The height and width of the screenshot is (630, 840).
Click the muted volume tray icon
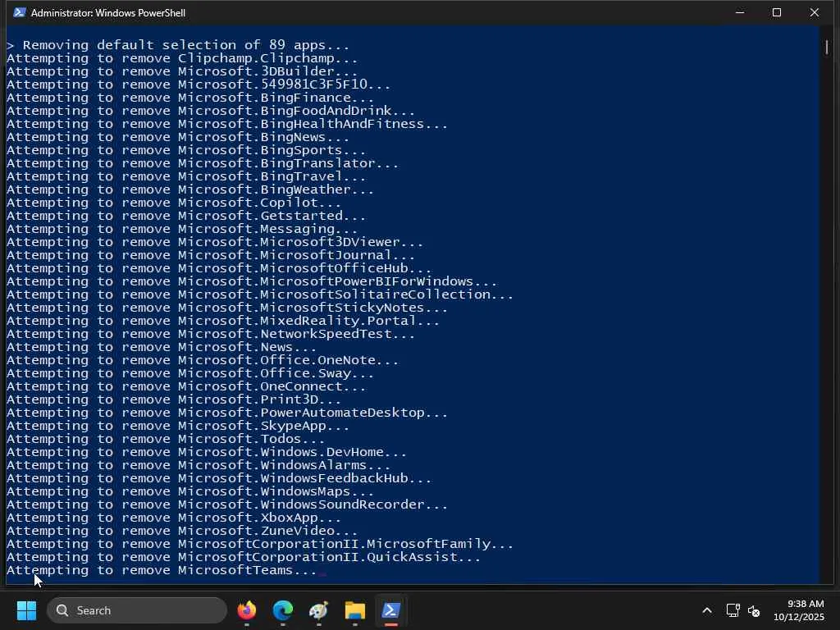[754, 610]
